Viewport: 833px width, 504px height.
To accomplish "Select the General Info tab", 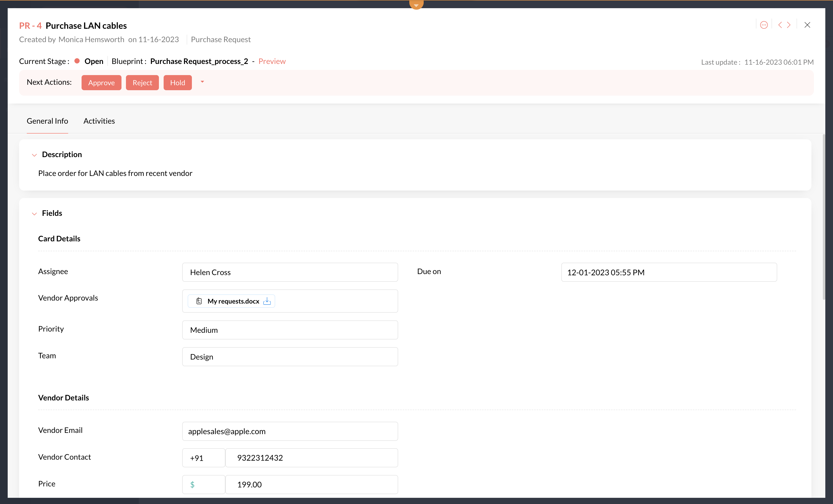I will pyautogui.click(x=47, y=121).
